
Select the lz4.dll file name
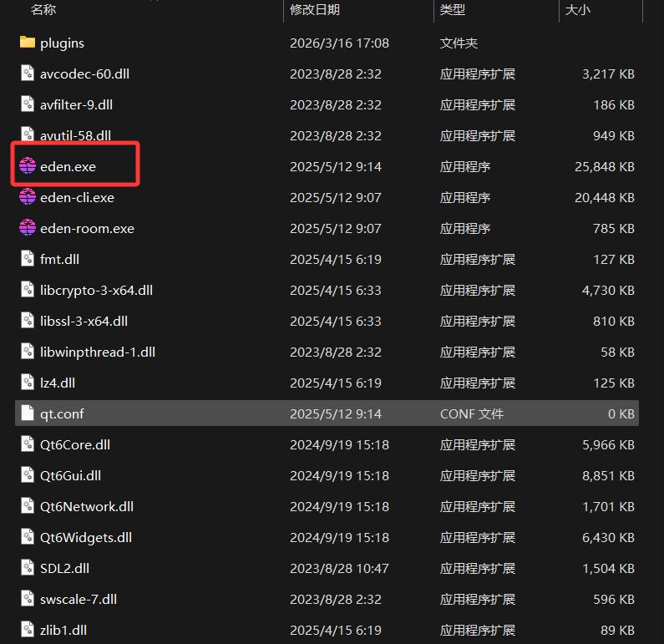coord(58,383)
